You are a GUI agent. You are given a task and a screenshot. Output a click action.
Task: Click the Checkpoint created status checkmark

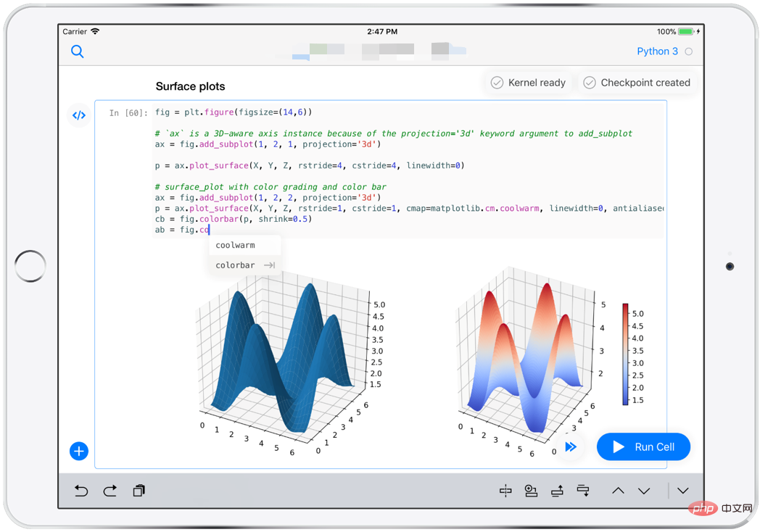pos(590,83)
